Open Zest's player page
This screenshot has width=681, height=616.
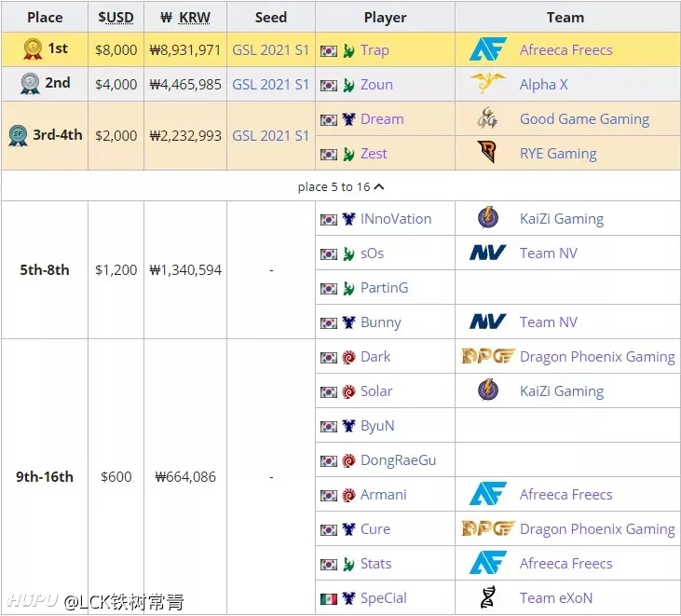[374, 154]
